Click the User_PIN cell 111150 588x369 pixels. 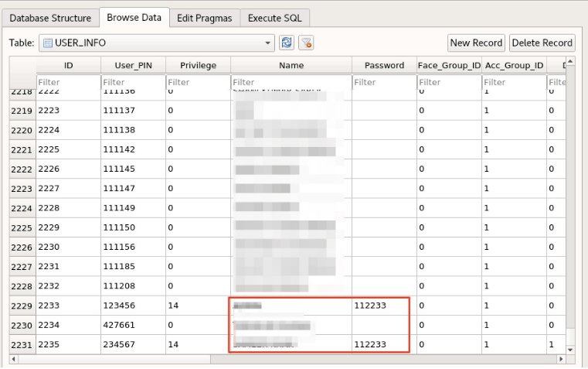(133, 227)
